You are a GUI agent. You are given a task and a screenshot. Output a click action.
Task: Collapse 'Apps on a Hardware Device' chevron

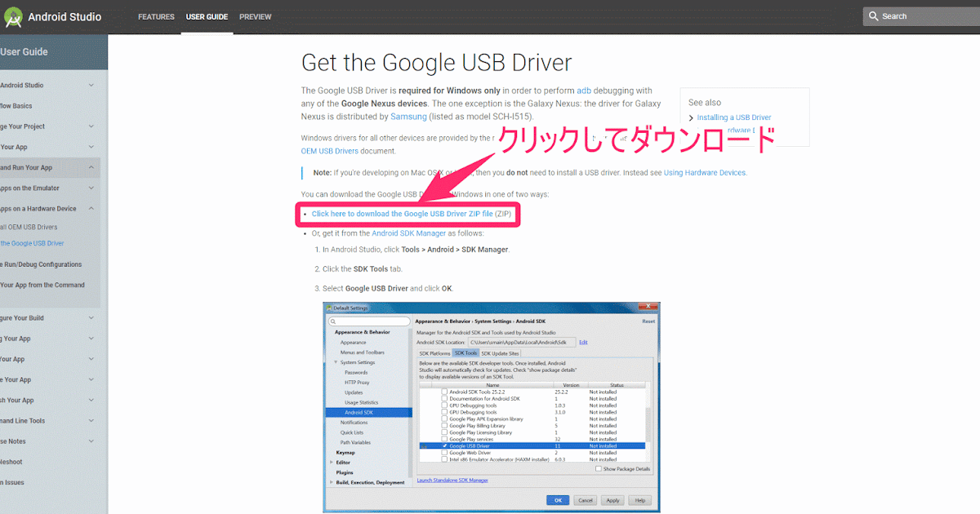(91, 209)
